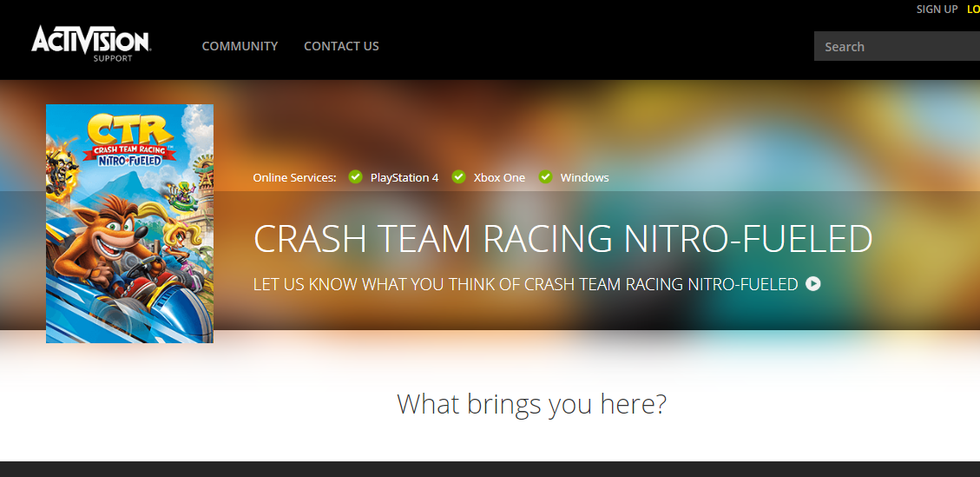Select the PlayStation 4 service label
980x477 pixels.
tap(404, 178)
